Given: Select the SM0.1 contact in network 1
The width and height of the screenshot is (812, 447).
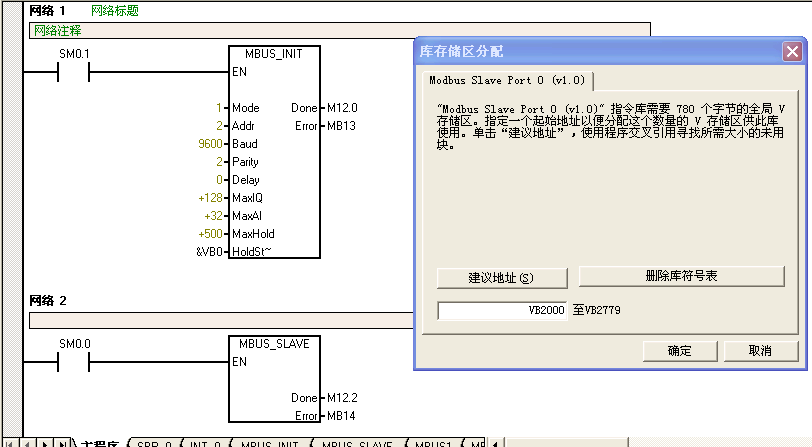Looking at the screenshot, I should pos(74,71).
